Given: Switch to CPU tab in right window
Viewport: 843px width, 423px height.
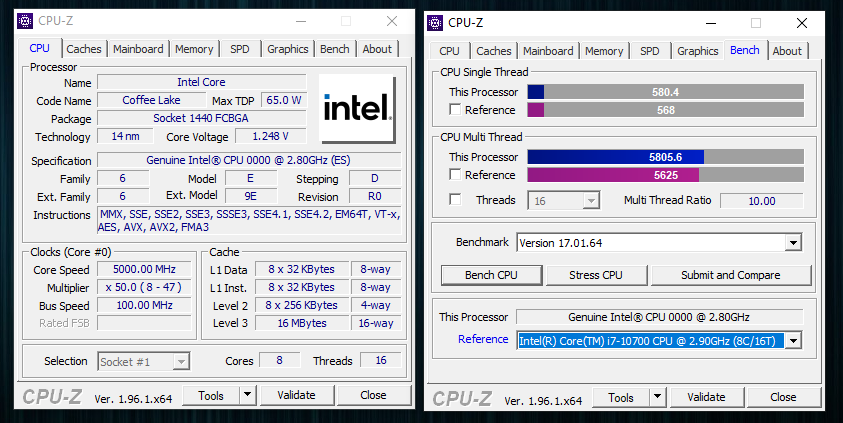Looking at the screenshot, I should point(449,51).
